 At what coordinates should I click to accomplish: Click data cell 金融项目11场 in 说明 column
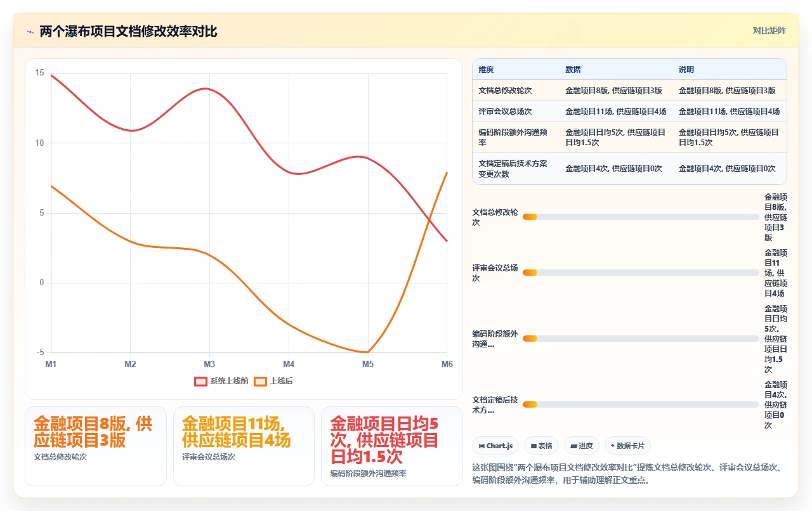[730, 111]
